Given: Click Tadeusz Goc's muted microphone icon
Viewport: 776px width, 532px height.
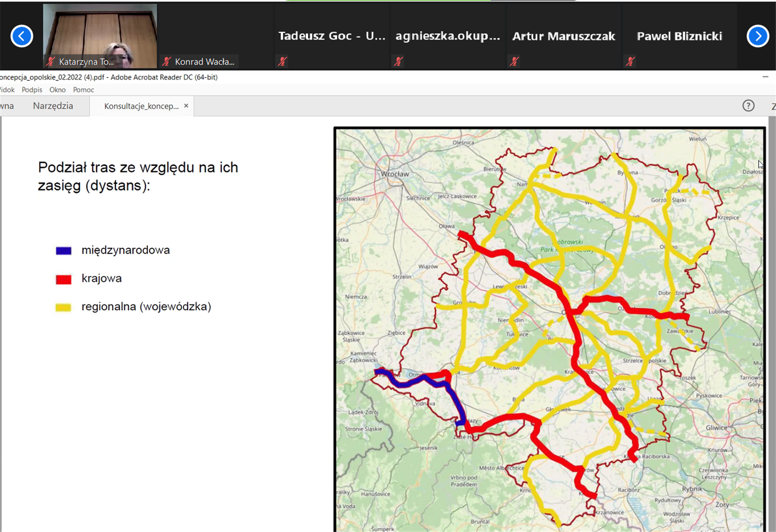Looking at the screenshot, I should click(x=282, y=62).
